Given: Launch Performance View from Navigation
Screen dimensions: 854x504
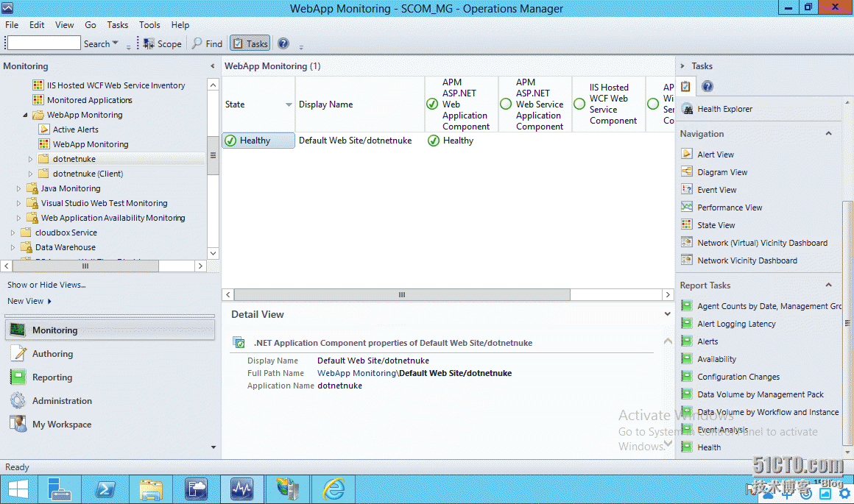Looking at the screenshot, I should (730, 207).
